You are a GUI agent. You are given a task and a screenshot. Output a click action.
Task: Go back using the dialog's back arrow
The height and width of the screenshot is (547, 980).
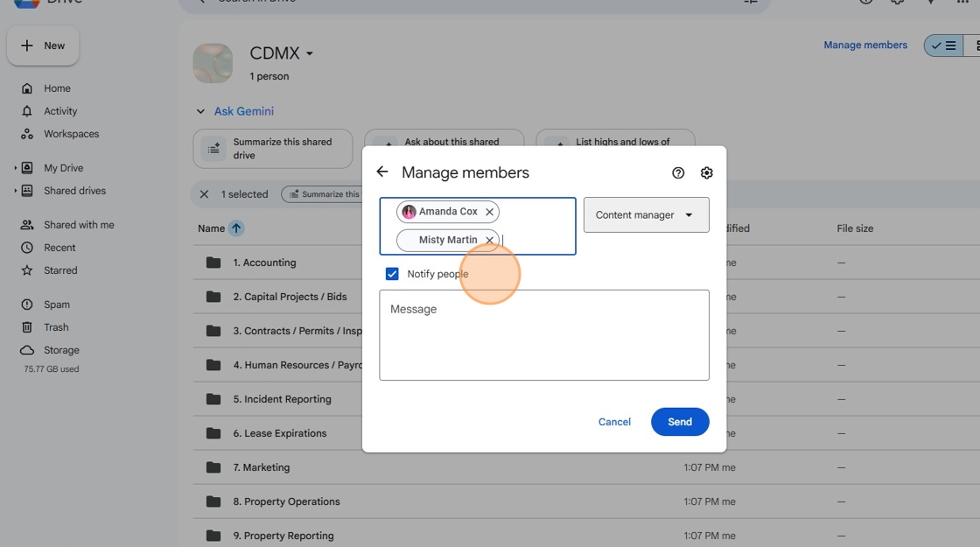(382, 172)
